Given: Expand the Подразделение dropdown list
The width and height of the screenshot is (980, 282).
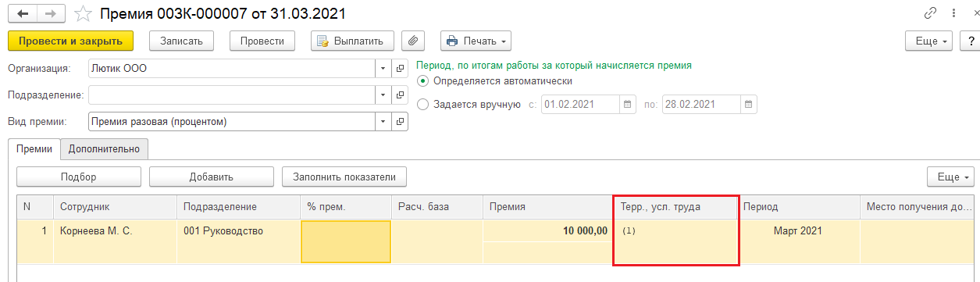Looking at the screenshot, I should tap(383, 95).
